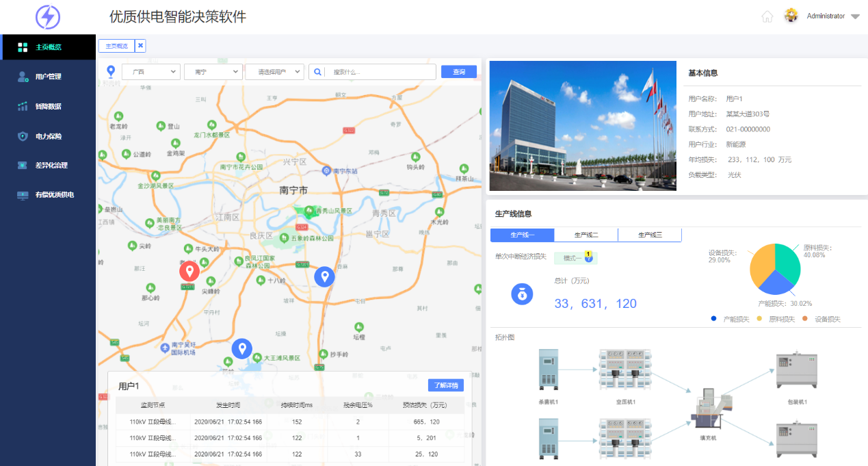Open 有偿优质供电 in the sidebar
Viewport: 868px width, 466px height.
54,195
